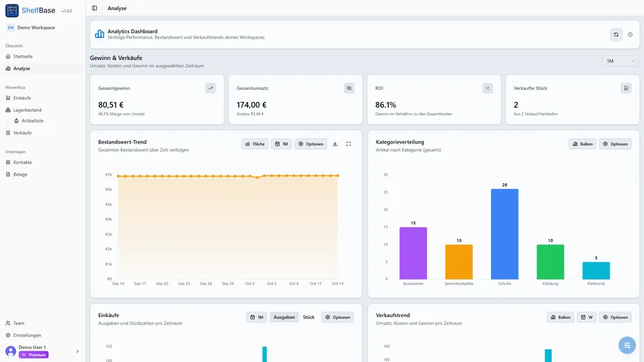This screenshot has width=644, height=362.
Task: Click the Verkaufte Stück cart icon
Action: point(626,88)
